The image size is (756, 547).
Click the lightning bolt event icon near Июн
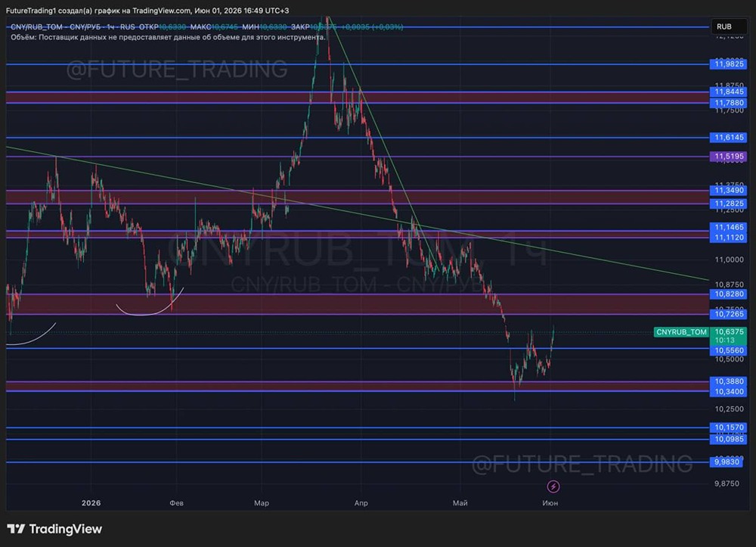553,486
